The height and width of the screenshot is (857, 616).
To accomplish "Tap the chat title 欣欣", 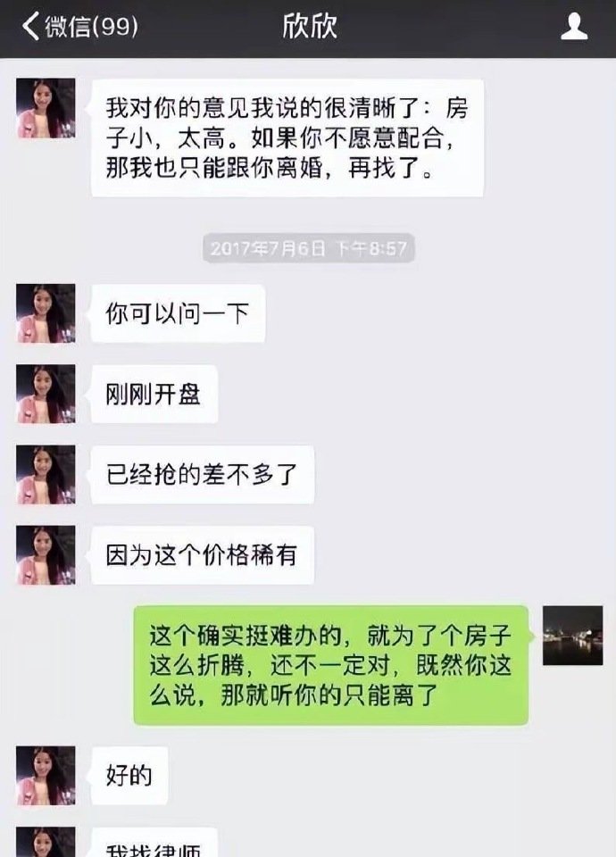I will coord(310,26).
